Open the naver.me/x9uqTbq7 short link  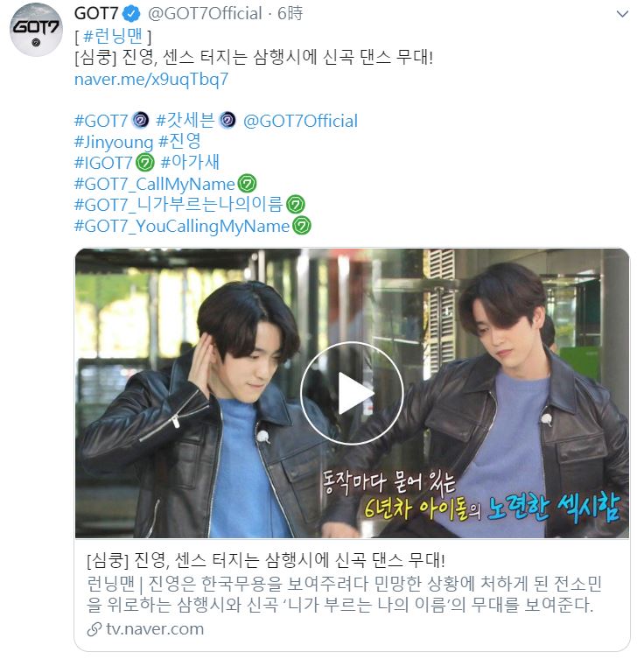151,79
